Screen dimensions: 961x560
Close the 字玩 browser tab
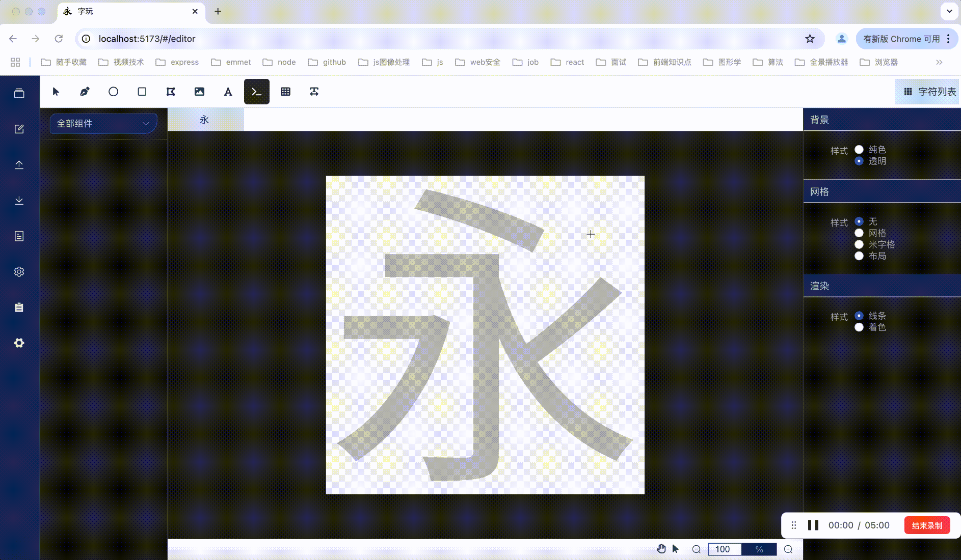[x=195, y=11]
